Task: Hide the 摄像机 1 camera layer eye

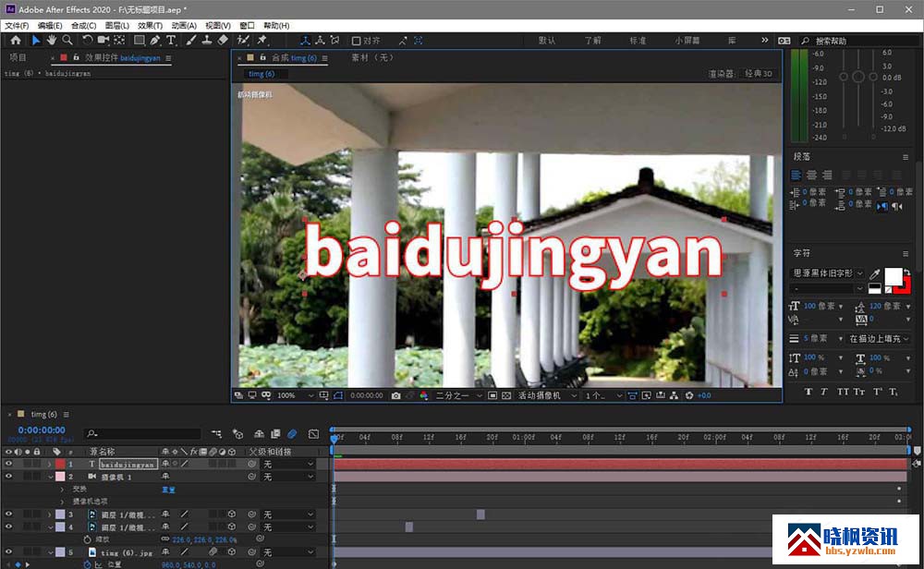Action: [x=9, y=477]
